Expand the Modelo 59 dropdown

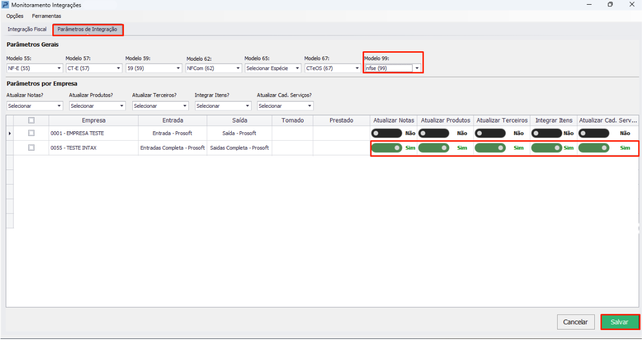pos(154,68)
